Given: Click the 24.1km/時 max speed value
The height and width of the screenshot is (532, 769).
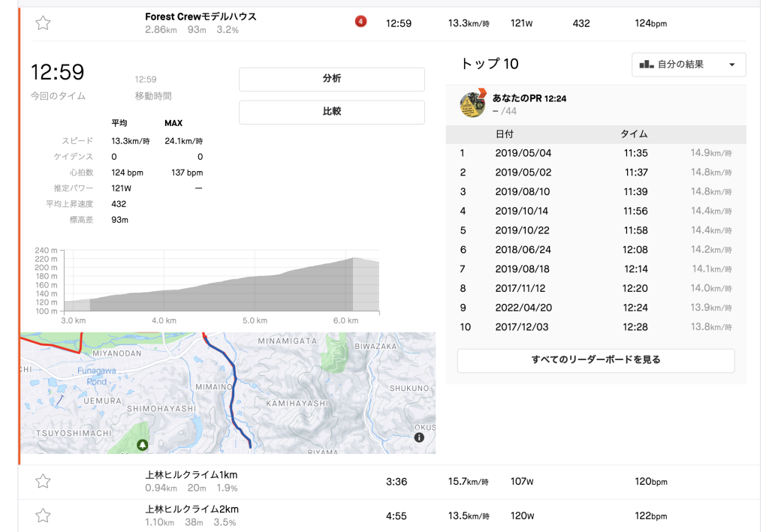Looking at the screenshot, I should pos(183,141).
